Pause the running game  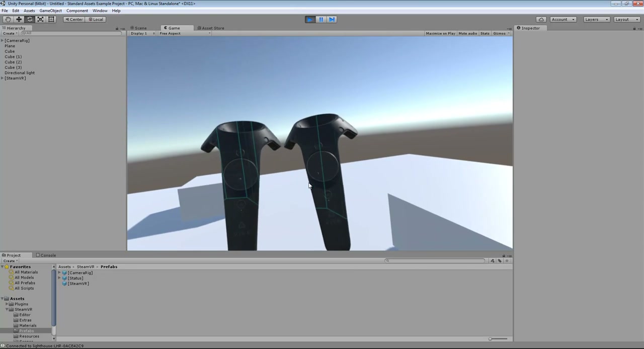pos(321,19)
